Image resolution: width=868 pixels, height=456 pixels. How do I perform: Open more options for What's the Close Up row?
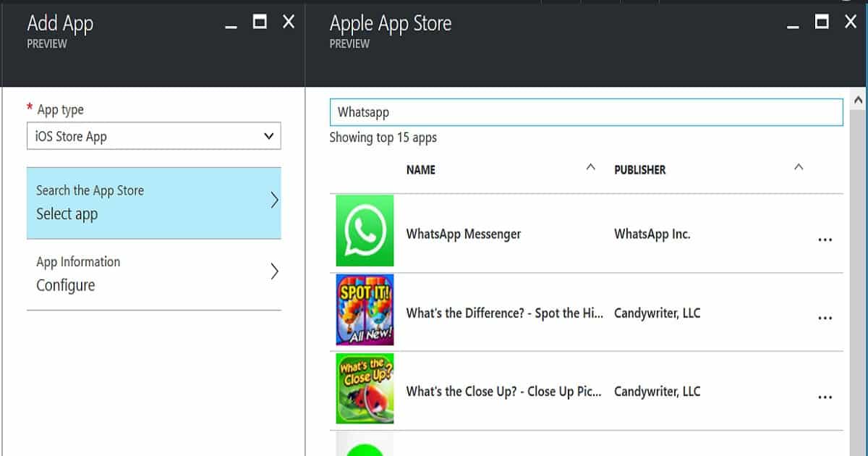[x=825, y=397]
